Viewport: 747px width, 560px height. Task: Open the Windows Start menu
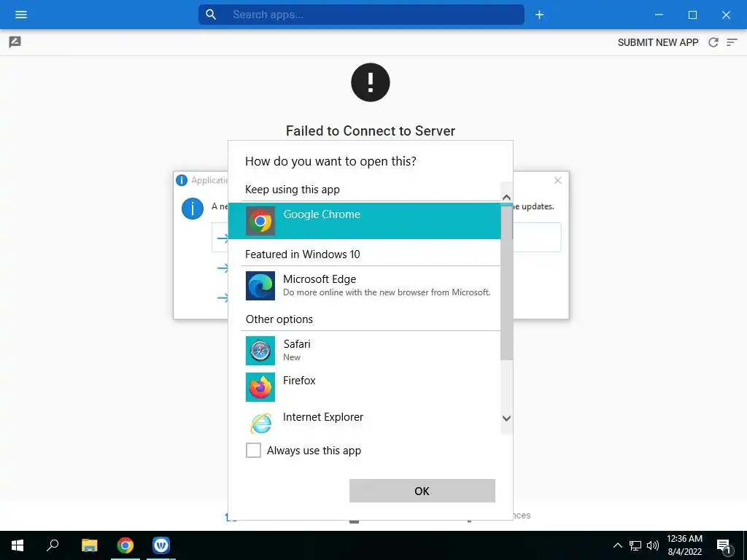tap(18, 545)
